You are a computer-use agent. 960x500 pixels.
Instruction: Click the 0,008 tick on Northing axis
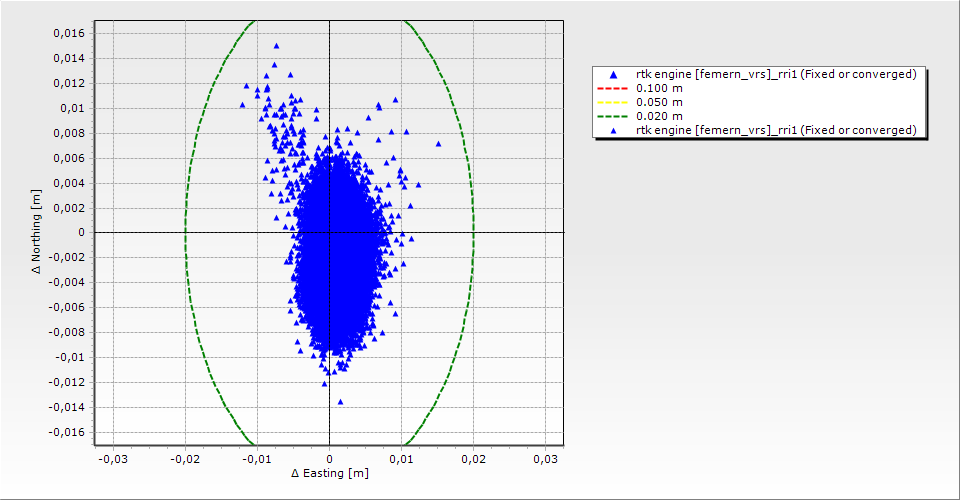point(69,133)
